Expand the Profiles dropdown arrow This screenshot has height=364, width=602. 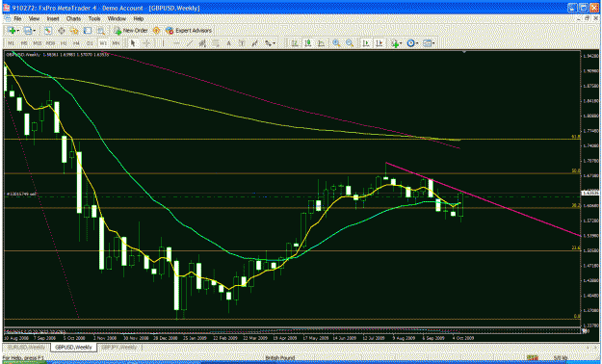(34, 31)
